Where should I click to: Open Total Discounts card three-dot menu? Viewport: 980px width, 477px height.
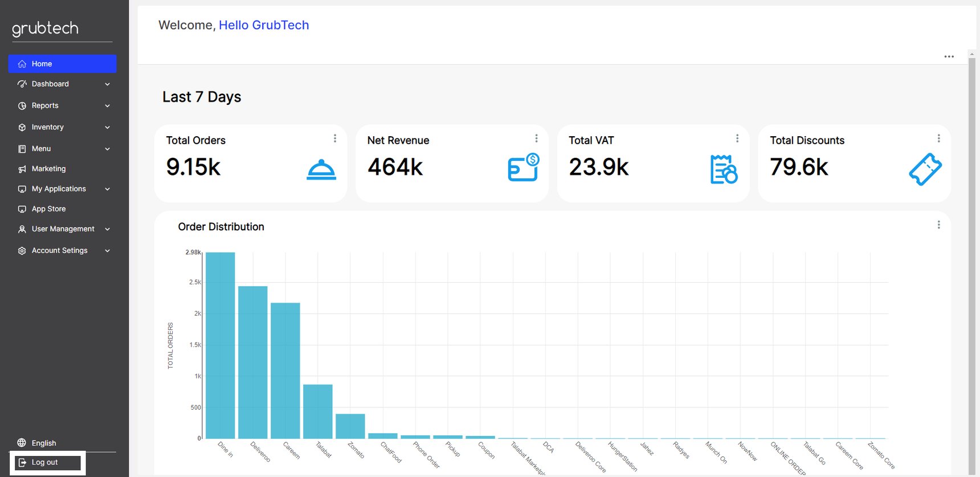938,138
